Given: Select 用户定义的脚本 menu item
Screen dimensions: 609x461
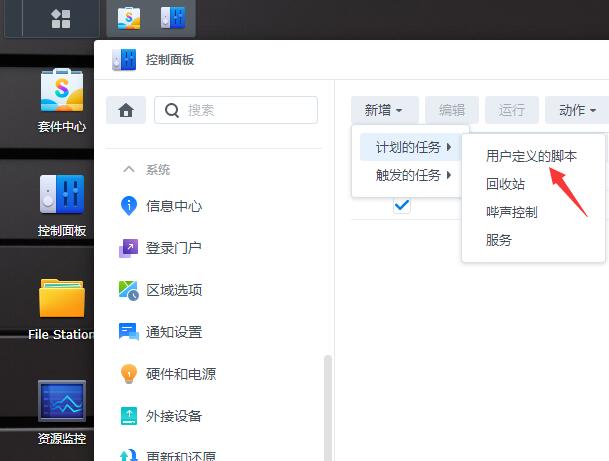Looking at the screenshot, I should [531, 156].
